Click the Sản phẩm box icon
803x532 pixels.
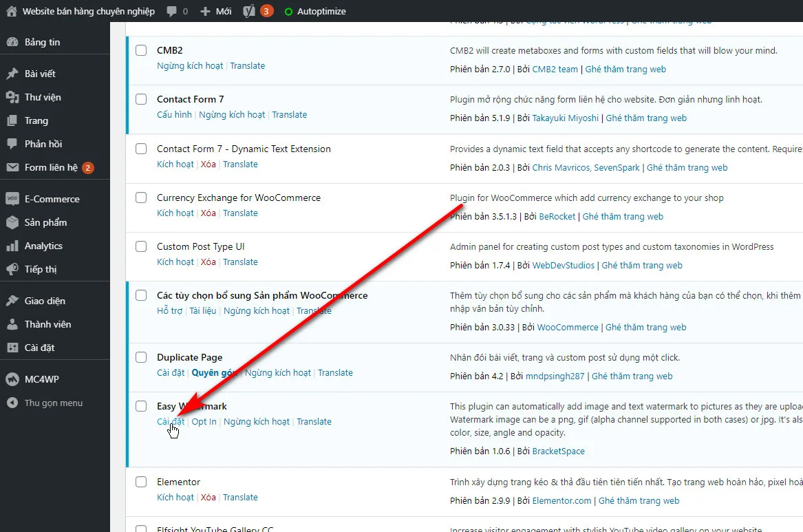point(12,222)
